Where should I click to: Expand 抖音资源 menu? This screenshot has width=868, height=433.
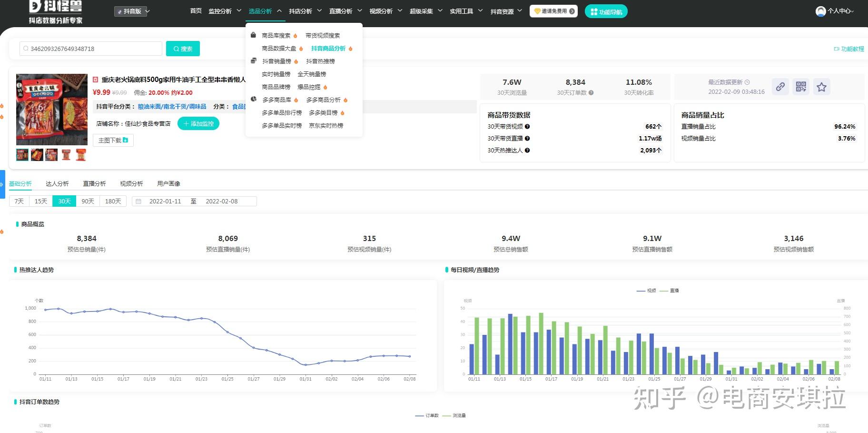tap(506, 11)
